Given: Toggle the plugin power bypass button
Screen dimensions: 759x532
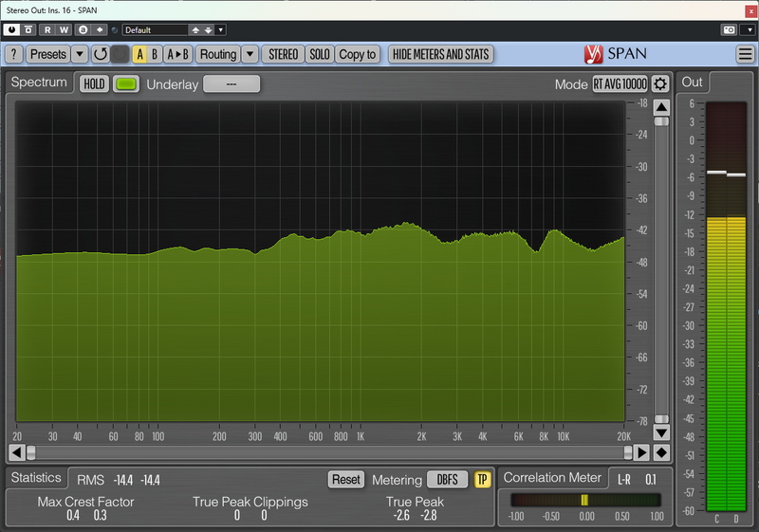Looking at the screenshot, I should pos(11,29).
